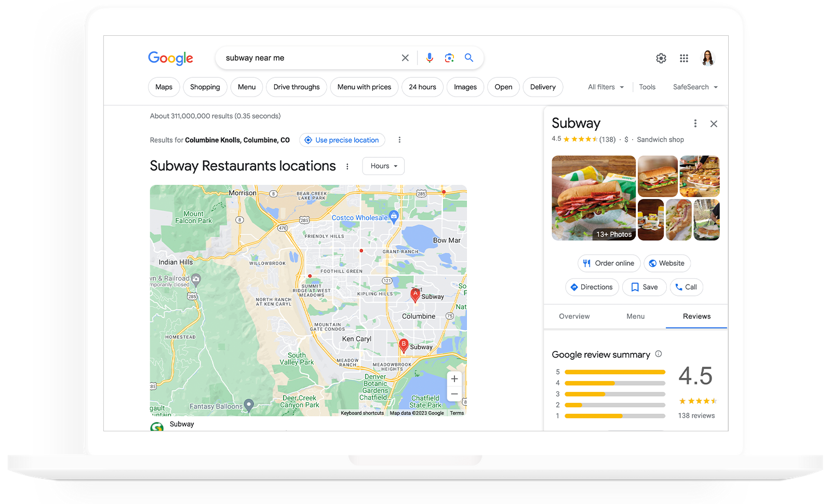The image size is (831, 504).
Task: Save the Subway location
Action: click(x=644, y=287)
